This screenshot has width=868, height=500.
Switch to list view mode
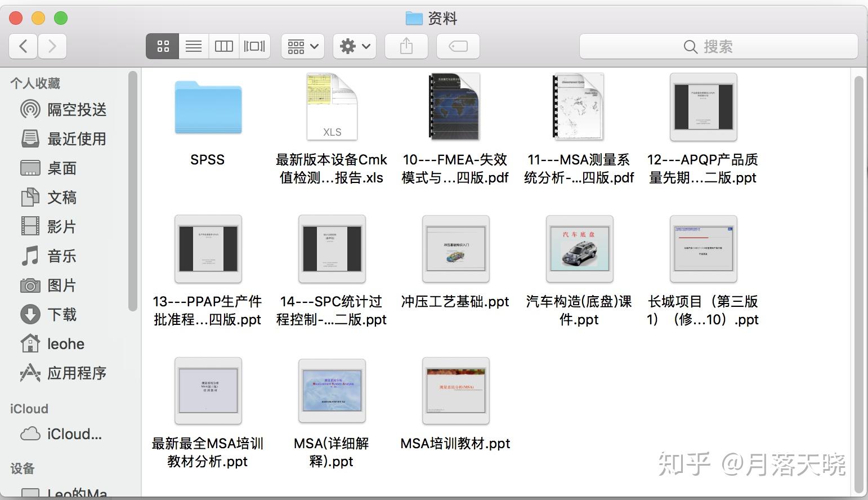(194, 46)
